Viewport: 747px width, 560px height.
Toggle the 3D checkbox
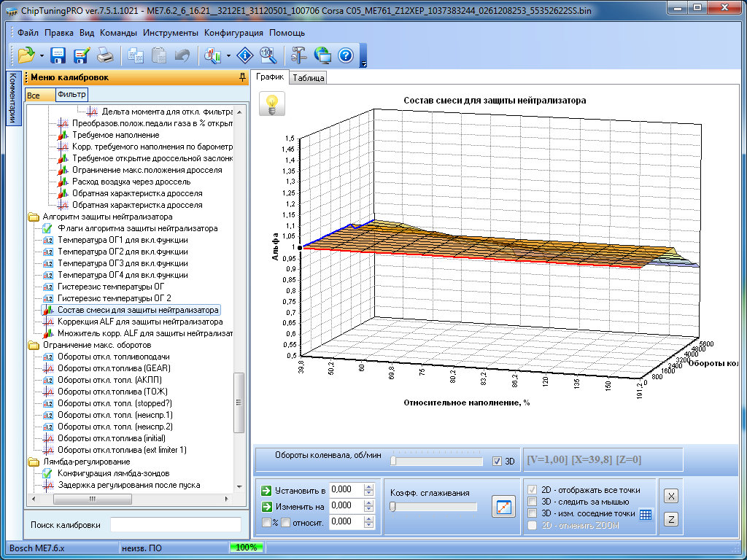(497, 461)
